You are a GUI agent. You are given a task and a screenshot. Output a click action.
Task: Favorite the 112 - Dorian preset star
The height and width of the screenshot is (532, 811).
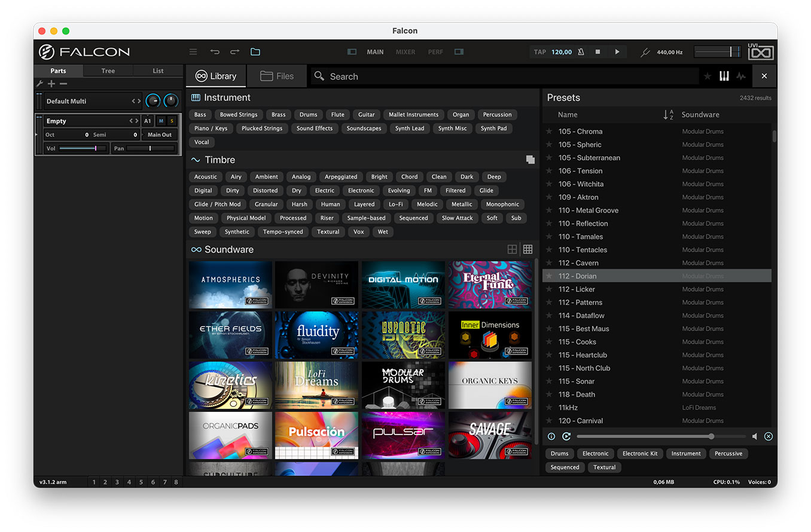point(549,276)
